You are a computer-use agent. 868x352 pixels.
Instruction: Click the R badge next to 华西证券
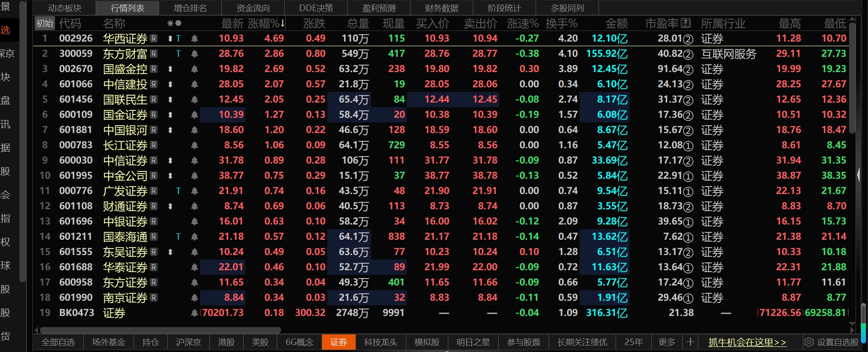tap(154, 39)
